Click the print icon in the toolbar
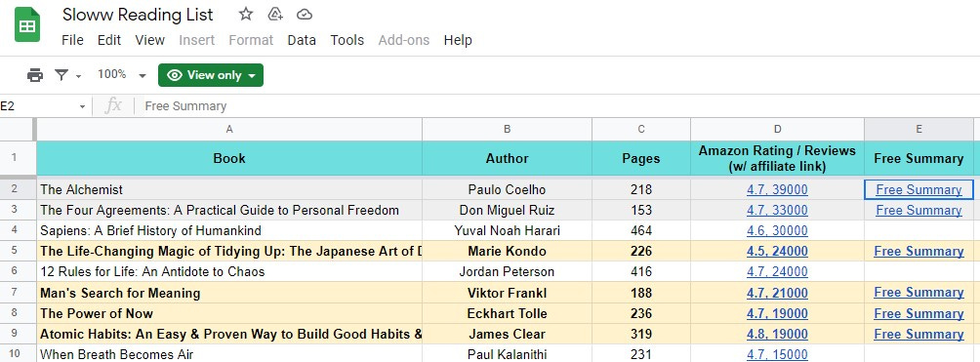Screen dimensions: 980x362 (x=35, y=75)
